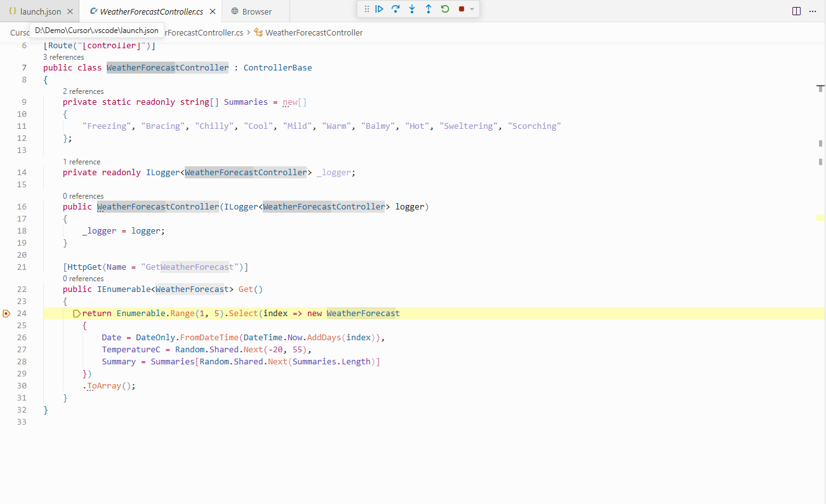Stop the debugging session
Image resolution: width=826 pixels, height=504 pixels.
[462, 9]
